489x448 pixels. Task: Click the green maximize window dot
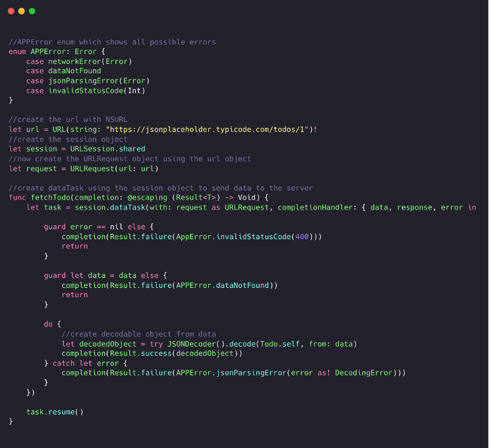32,11
